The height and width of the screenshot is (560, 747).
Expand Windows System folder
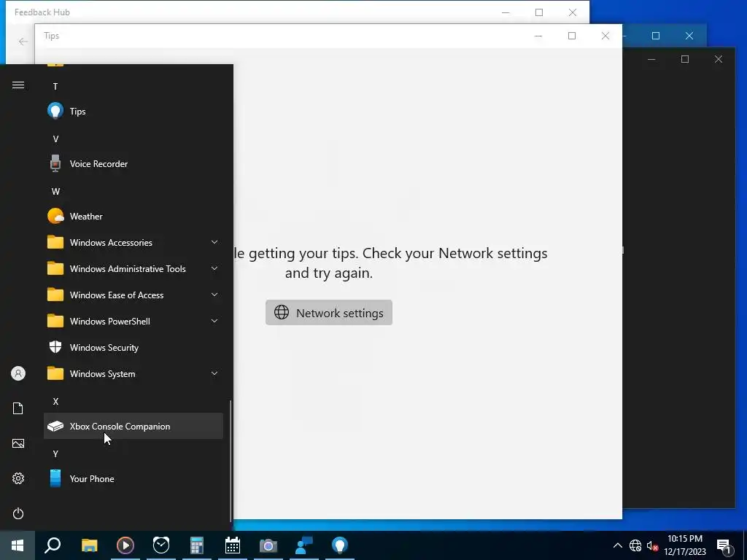coord(133,374)
